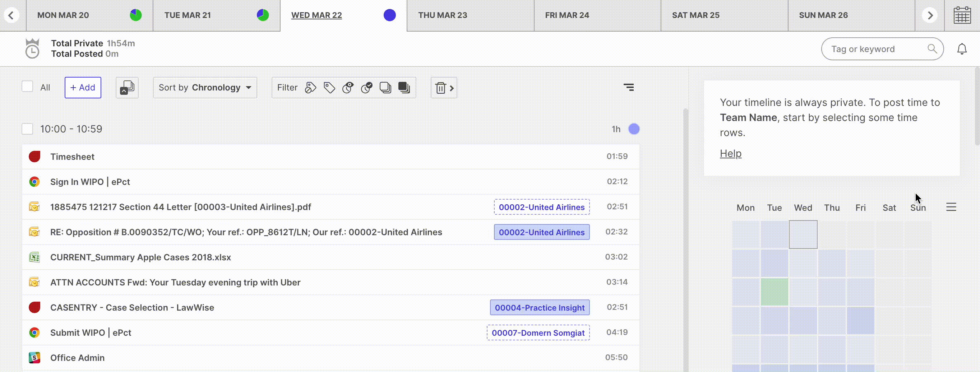Click the trash delete icon
The height and width of the screenshot is (372, 980).
click(x=440, y=88)
